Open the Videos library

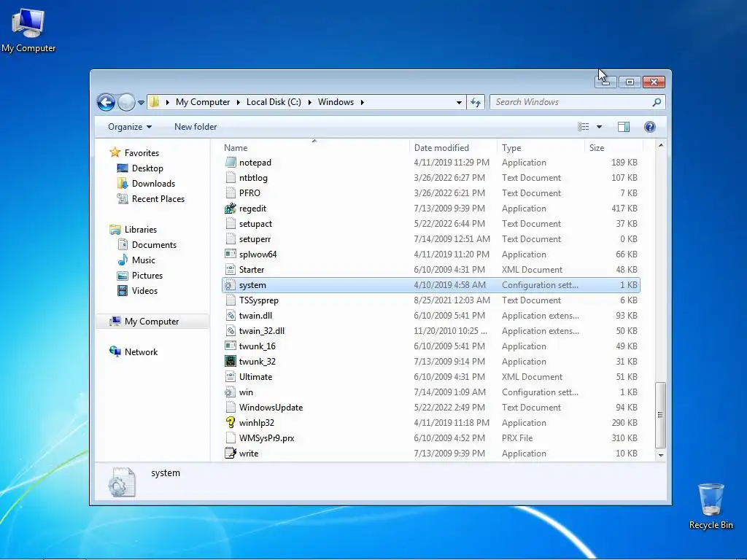144,290
